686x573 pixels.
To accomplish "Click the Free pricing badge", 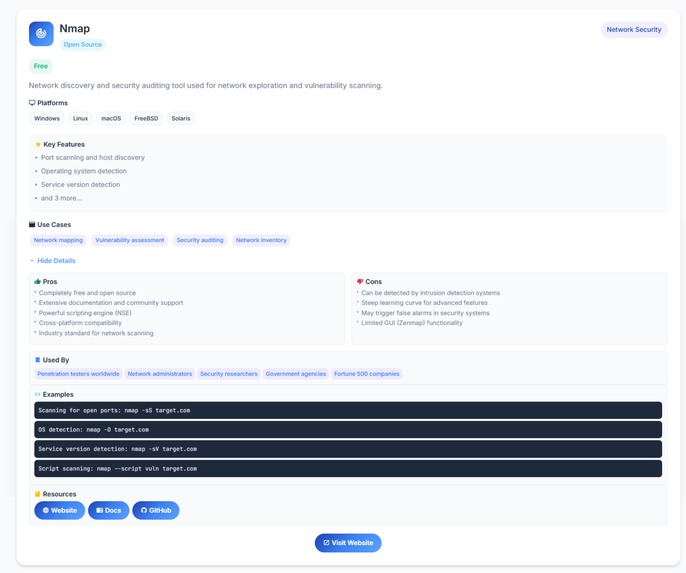I will point(41,66).
